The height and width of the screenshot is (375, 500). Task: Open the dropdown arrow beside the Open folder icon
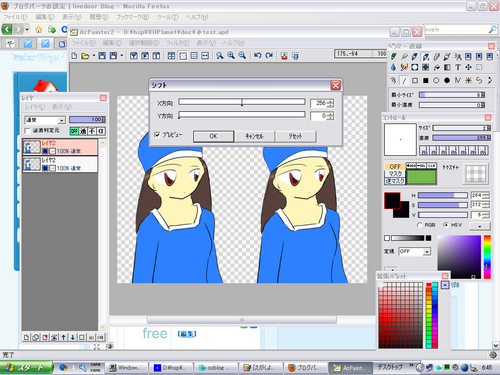tap(94, 56)
